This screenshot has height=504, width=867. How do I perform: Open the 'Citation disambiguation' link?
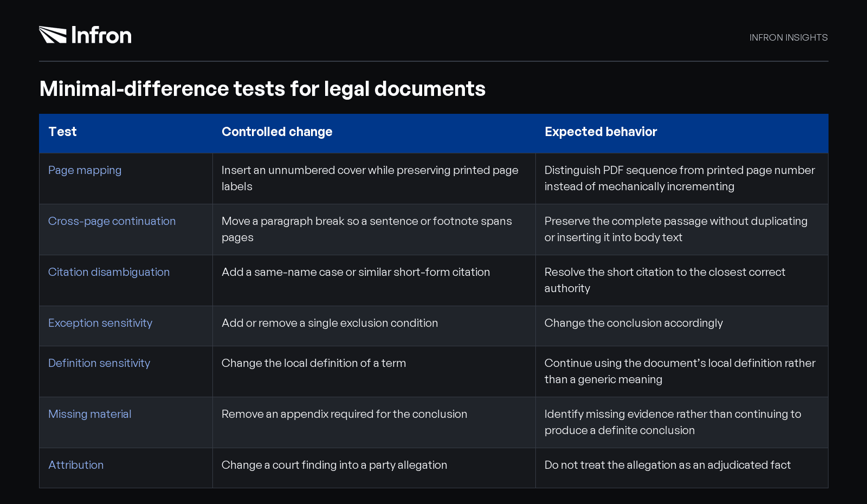[109, 272]
